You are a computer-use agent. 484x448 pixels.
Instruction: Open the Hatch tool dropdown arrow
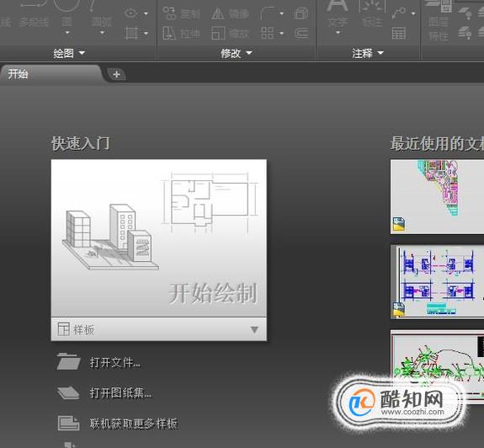[x=146, y=33]
